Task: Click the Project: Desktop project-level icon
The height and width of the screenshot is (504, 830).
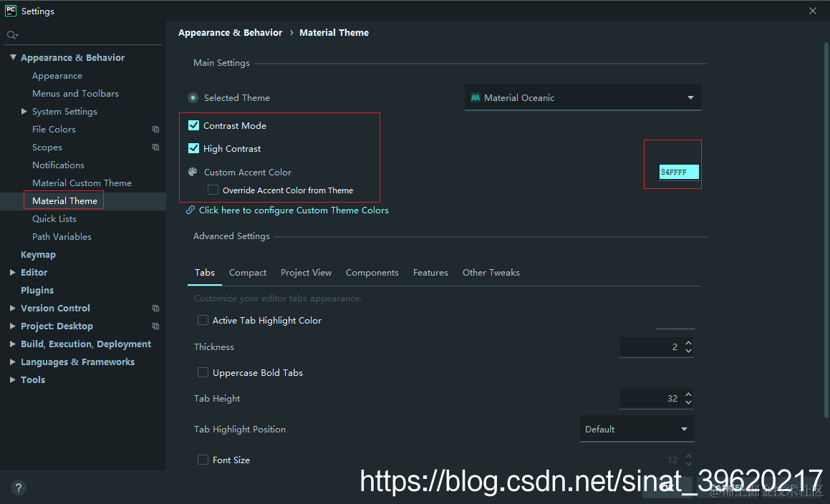Action: tap(155, 326)
